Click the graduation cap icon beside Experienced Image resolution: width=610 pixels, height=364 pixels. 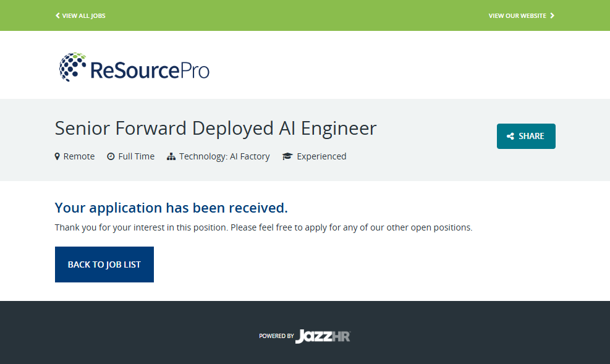287,156
